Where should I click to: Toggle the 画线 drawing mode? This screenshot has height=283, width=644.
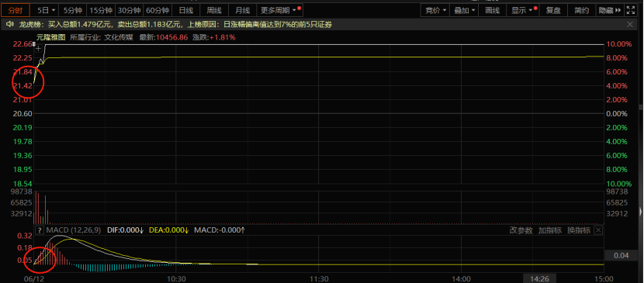492,10
